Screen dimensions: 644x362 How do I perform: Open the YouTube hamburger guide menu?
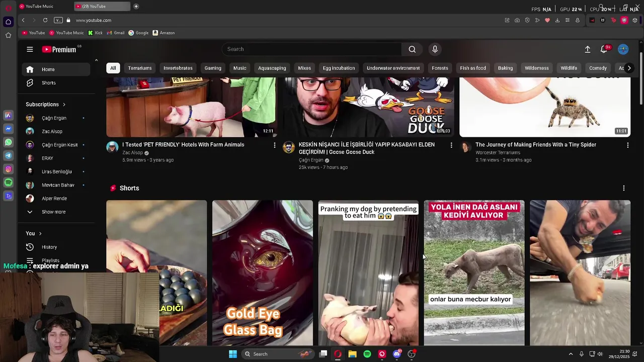(30, 49)
